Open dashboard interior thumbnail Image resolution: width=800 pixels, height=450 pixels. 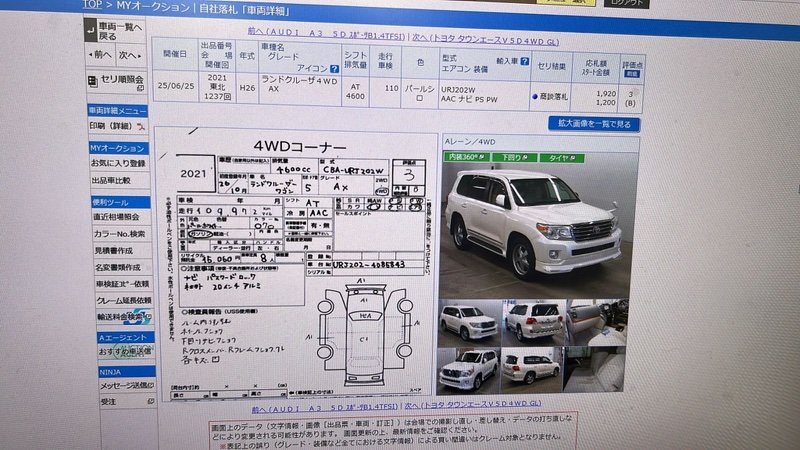point(597,322)
